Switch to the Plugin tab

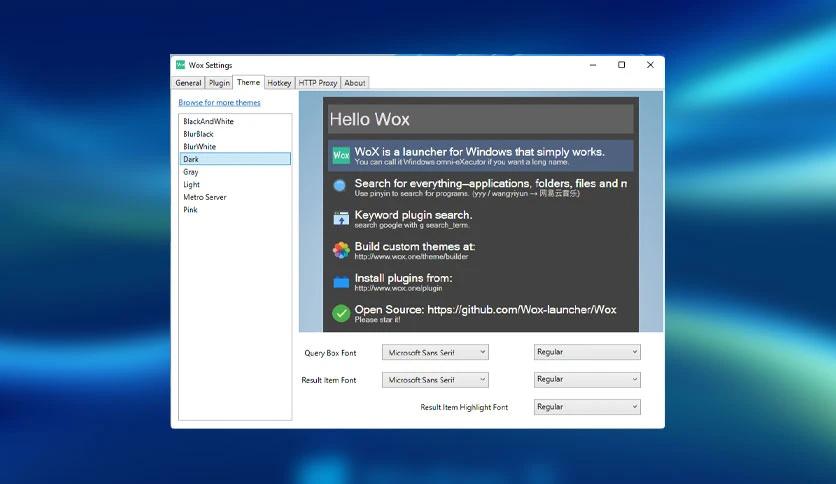point(219,83)
